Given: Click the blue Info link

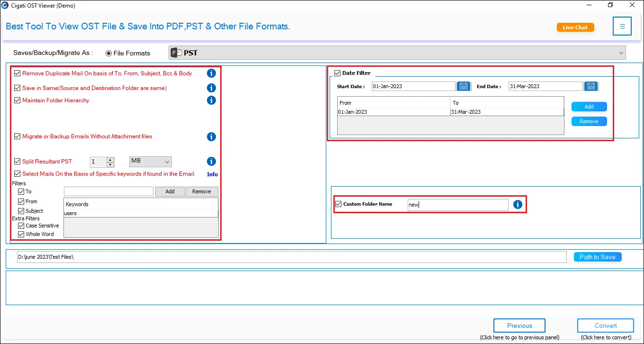Looking at the screenshot, I should tap(212, 174).
